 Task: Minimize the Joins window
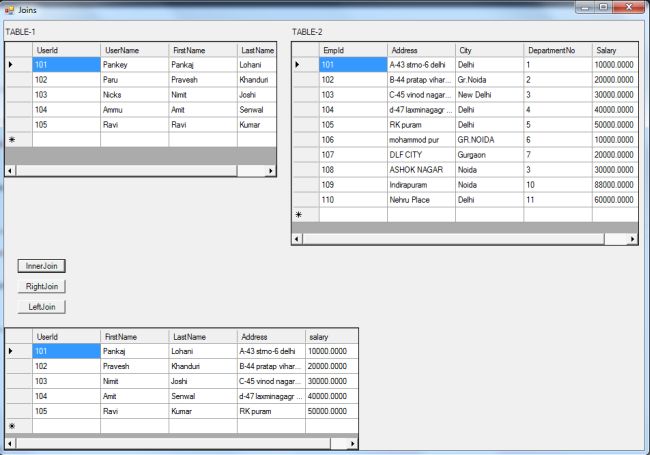(x=585, y=7)
